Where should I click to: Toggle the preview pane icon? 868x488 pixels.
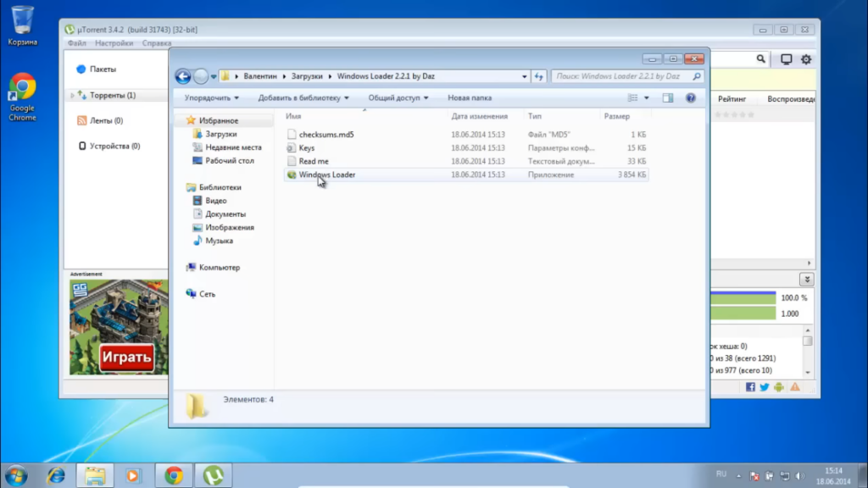[668, 98]
